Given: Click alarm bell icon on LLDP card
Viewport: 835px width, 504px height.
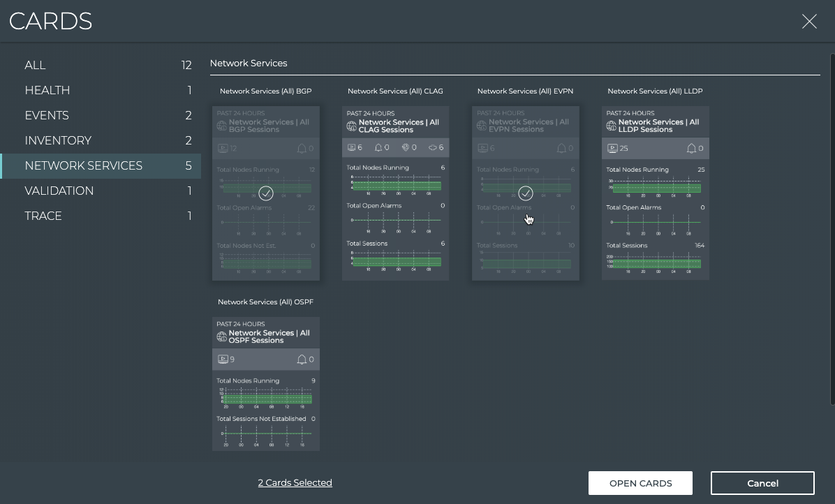Looking at the screenshot, I should (691, 149).
